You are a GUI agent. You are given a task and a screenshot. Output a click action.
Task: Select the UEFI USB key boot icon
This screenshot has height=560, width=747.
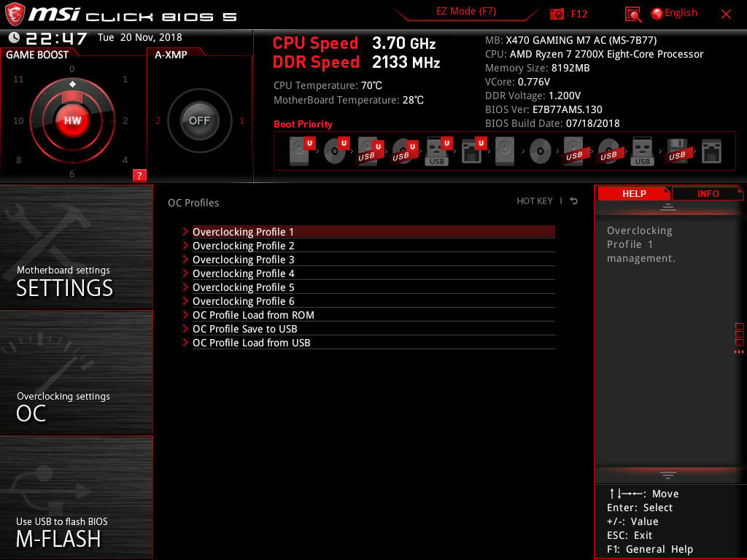tap(438, 151)
